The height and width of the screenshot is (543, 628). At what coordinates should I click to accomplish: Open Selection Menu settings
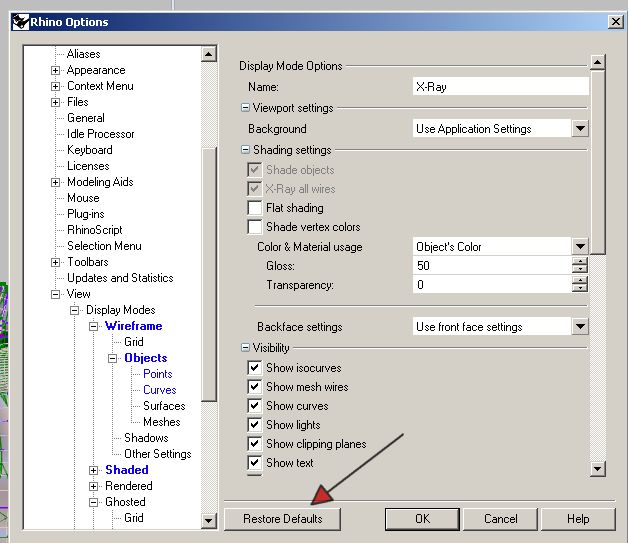[x=104, y=246]
